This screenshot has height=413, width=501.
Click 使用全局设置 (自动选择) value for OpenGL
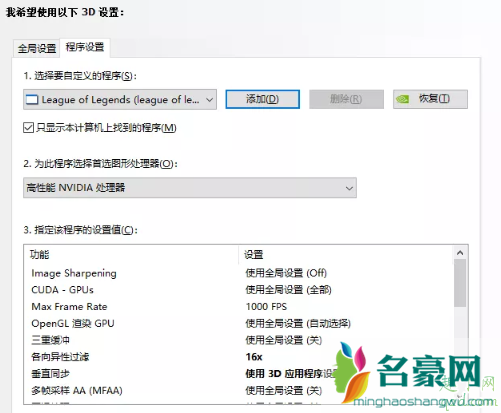[298, 323]
